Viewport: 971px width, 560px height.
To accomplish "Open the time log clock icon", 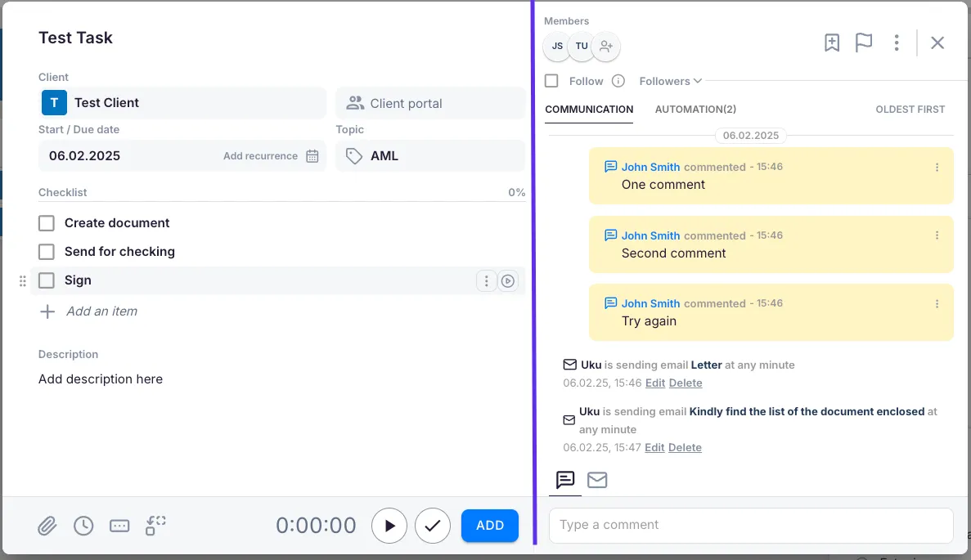I will (83, 526).
